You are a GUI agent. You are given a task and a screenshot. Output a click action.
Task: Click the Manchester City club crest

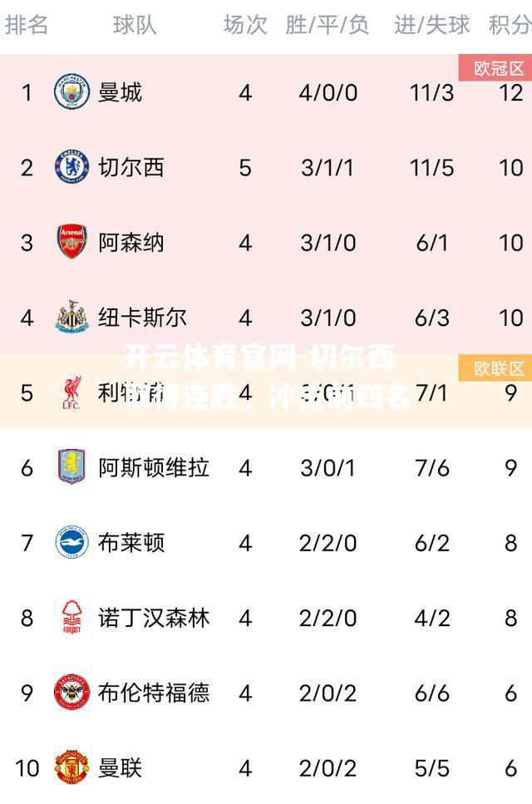tap(71, 91)
